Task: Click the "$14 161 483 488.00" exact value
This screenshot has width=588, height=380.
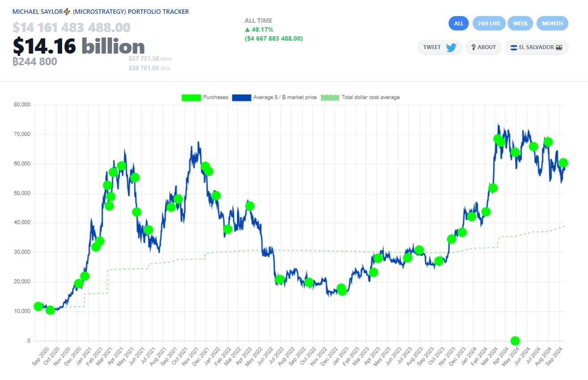Action: (x=71, y=28)
